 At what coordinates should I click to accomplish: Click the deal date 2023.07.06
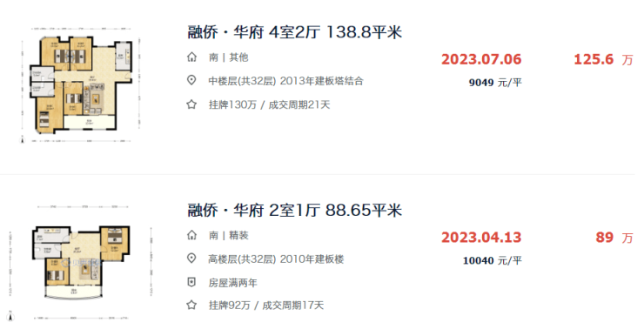481,59
